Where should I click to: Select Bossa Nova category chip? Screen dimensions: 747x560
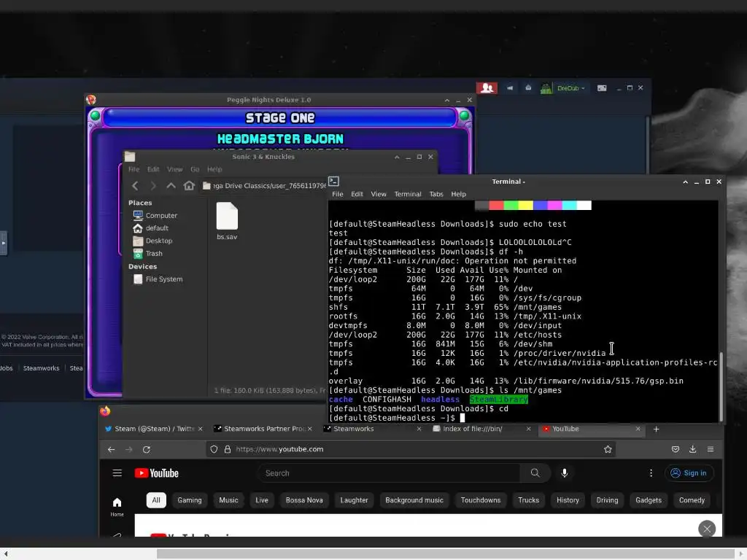click(304, 500)
